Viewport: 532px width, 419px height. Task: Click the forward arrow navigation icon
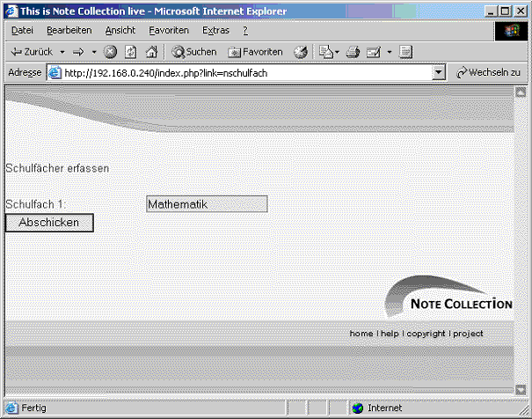point(78,52)
